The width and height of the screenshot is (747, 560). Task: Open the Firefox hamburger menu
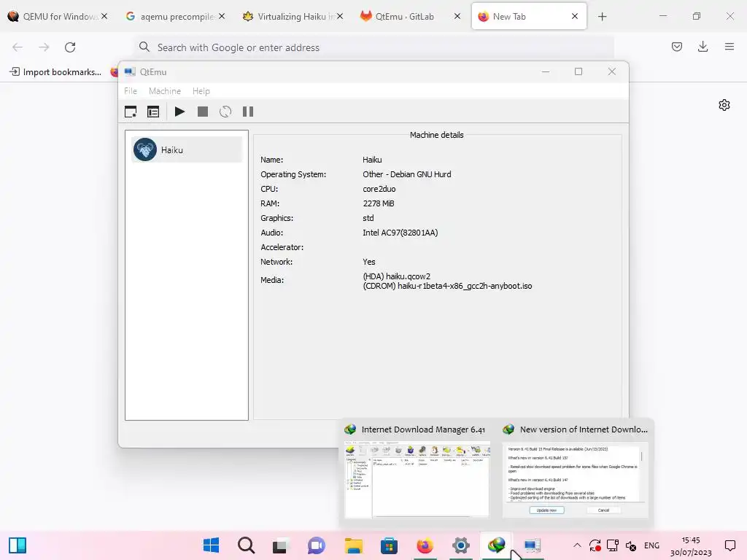point(729,47)
